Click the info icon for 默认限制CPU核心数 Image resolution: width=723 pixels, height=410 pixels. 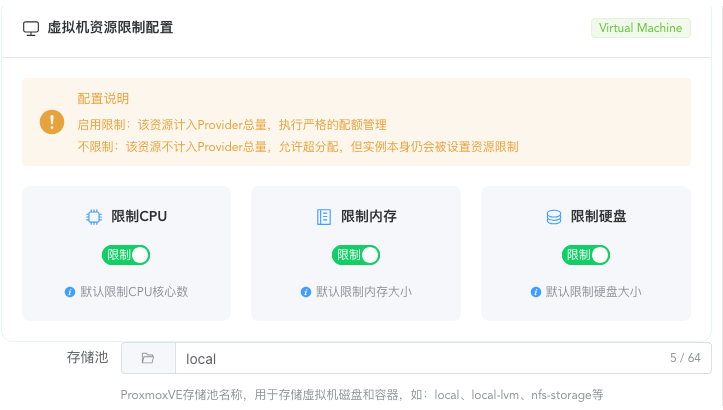(70, 292)
